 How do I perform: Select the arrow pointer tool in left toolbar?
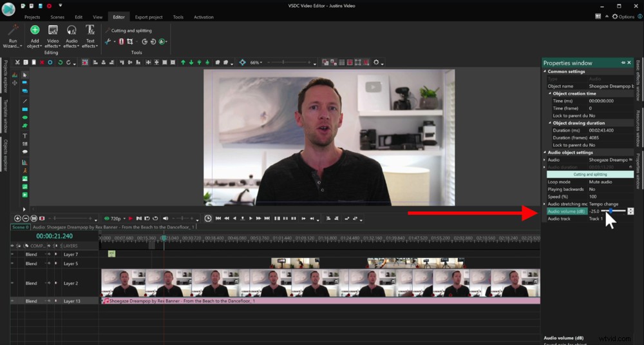(x=24, y=75)
